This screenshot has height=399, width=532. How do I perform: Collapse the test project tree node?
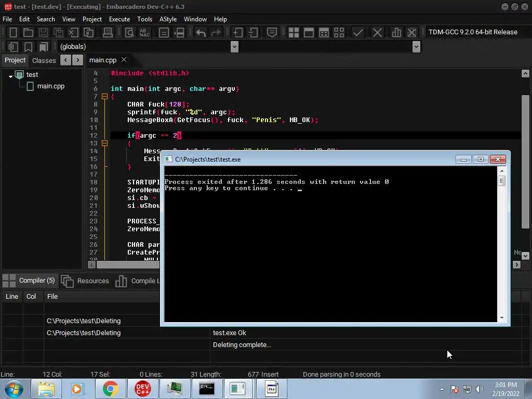point(10,76)
